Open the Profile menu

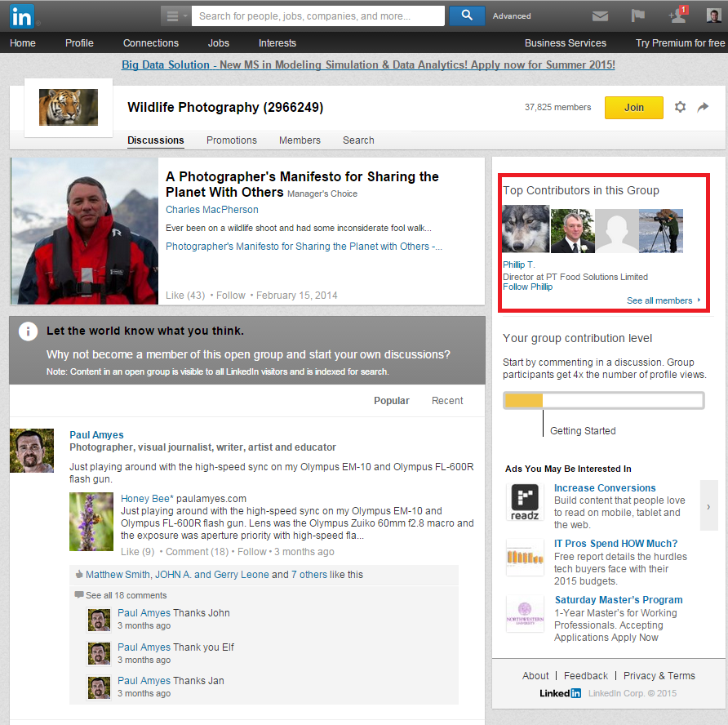coord(79,43)
